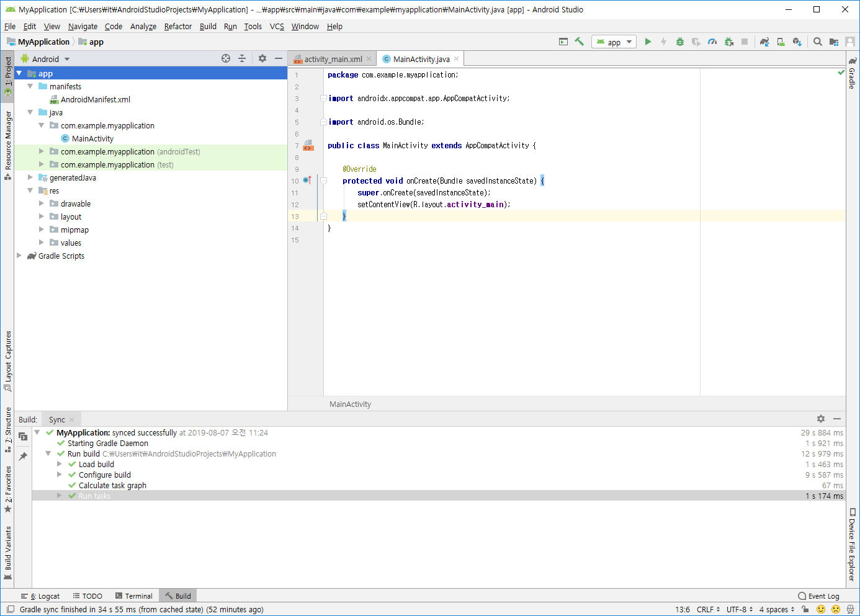860x616 pixels.
Task: Open the Refactor menu
Action: point(178,26)
